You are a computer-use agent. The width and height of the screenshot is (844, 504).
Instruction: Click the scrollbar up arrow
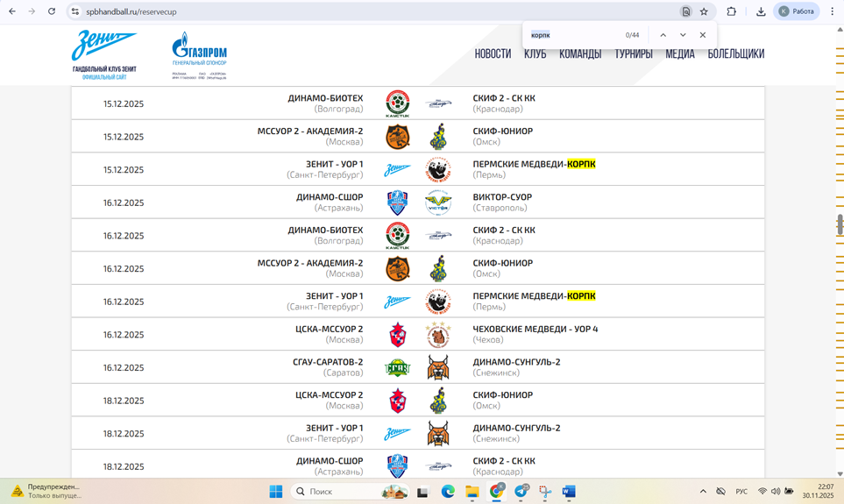click(x=840, y=30)
